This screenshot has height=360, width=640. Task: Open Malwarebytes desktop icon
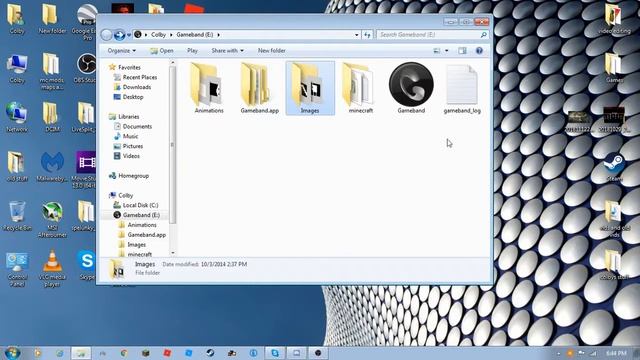point(52,166)
